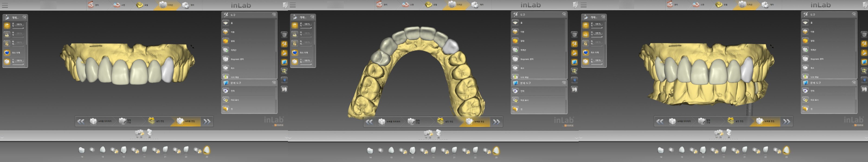The height and width of the screenshot is (162, 868).
Task: Go to next step arrows in leftmost window
Action: pos(207,121)
